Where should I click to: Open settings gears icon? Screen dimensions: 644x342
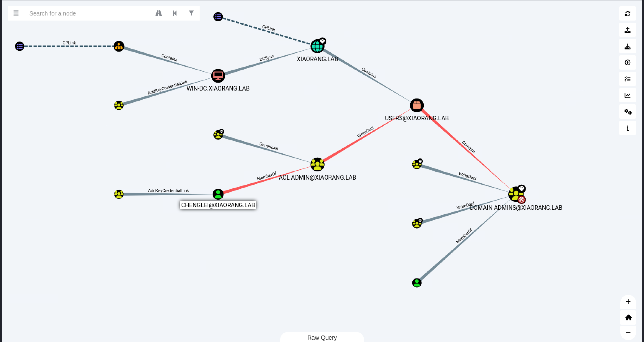coord(627,112)
